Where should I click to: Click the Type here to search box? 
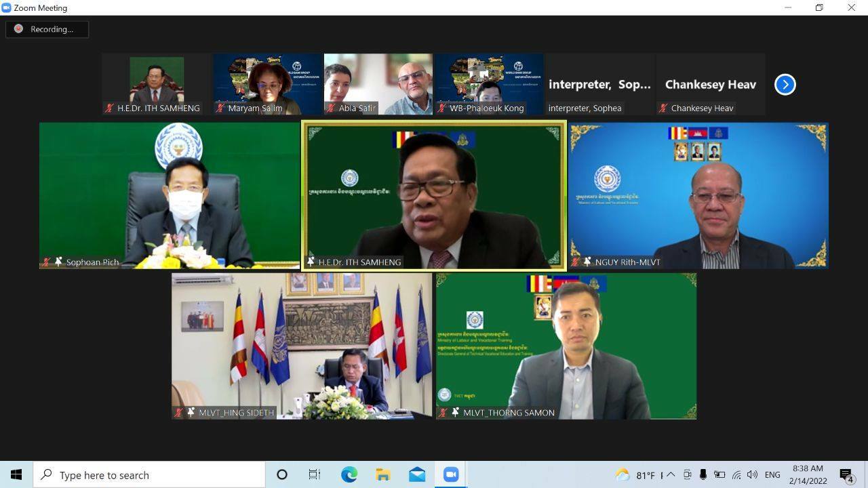tap(149, 475)
